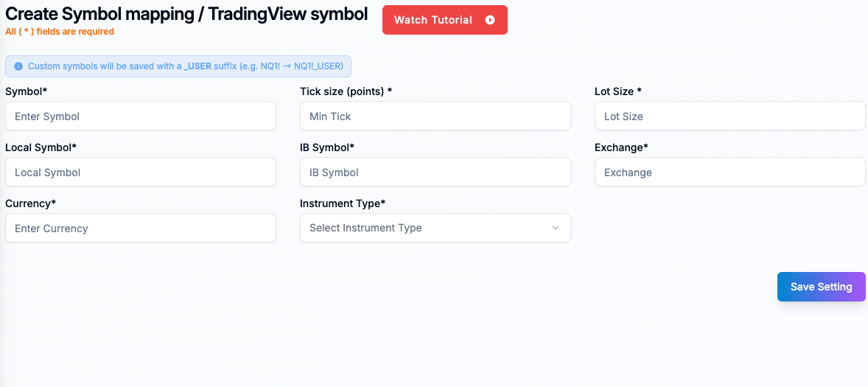The width and height of the screenshot is (868, 387).
Task: Click the 'Currency*' label
Action: click(x=31, y=203)
